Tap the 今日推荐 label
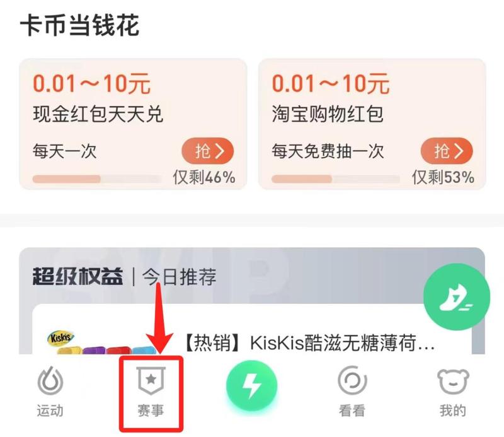Screen dimensions: 504x437 [x=180, y=277]
